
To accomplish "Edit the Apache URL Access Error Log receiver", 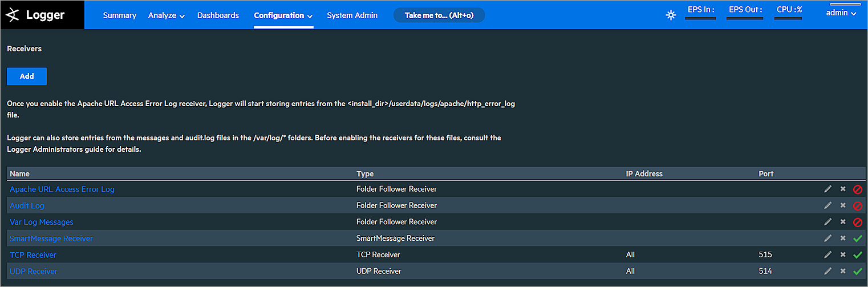I will pos(828,189).
